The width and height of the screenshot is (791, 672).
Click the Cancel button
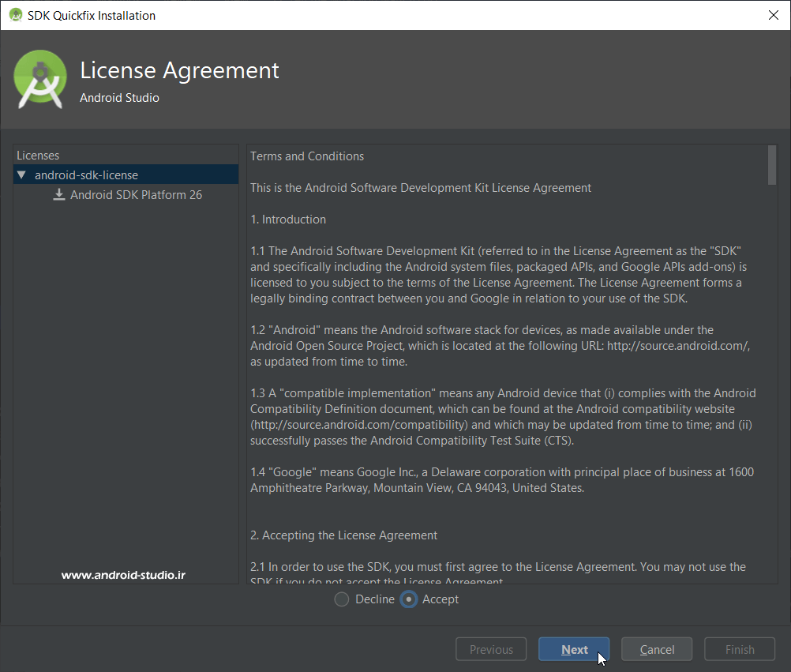click(x=656, y=649)
